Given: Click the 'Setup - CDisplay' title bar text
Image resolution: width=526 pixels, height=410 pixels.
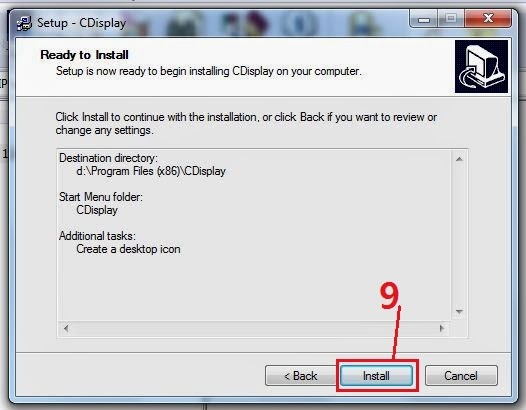Looking at the screenshot, I should click(82, 23).
